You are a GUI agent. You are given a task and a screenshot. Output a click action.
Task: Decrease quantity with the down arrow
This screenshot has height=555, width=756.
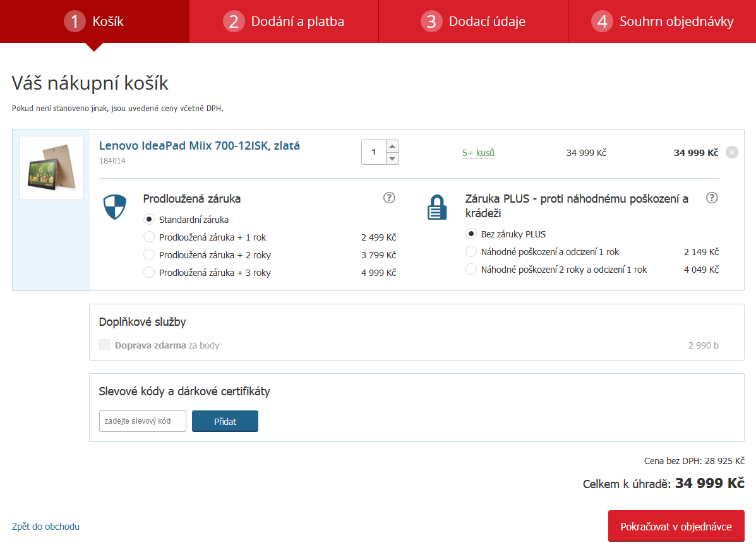click(x=392, y=158)
